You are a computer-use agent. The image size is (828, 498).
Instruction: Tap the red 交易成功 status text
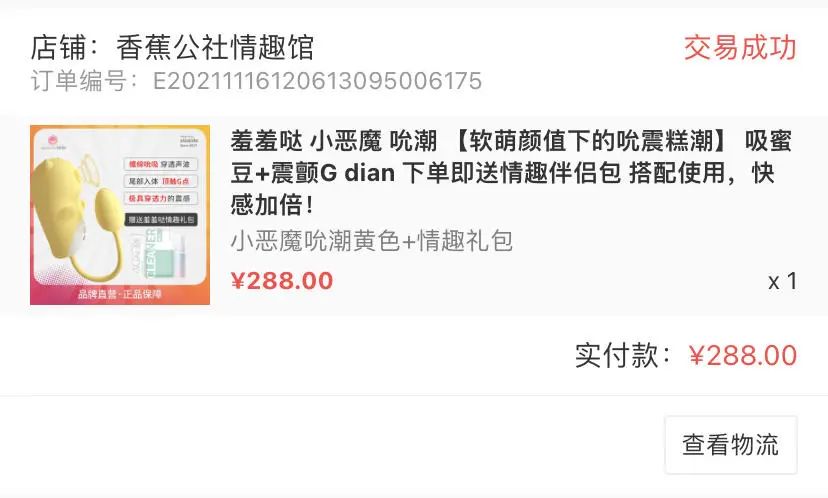click(740, 48)
